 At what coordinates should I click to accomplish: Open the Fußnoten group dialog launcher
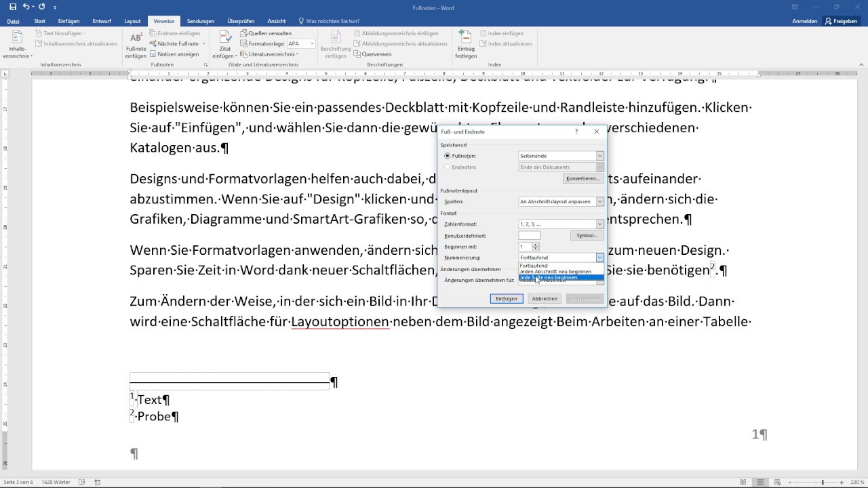pyautogui.click(x=205, y=65)
